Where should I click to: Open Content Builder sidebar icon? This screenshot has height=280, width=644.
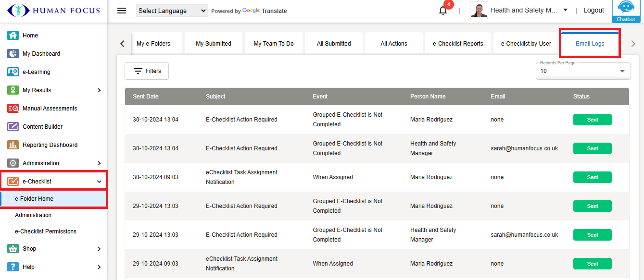tap(13, 127)
